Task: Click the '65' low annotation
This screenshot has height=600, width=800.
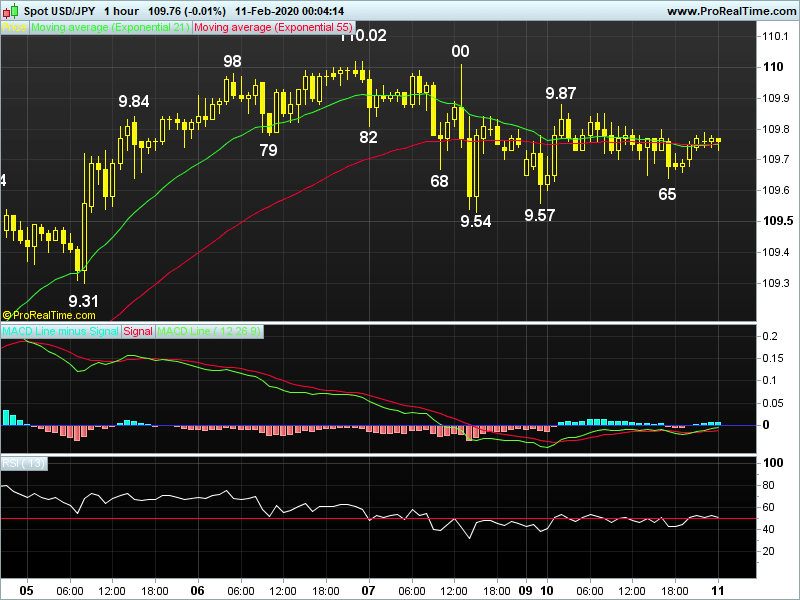Action: click(x=667, y=194)
